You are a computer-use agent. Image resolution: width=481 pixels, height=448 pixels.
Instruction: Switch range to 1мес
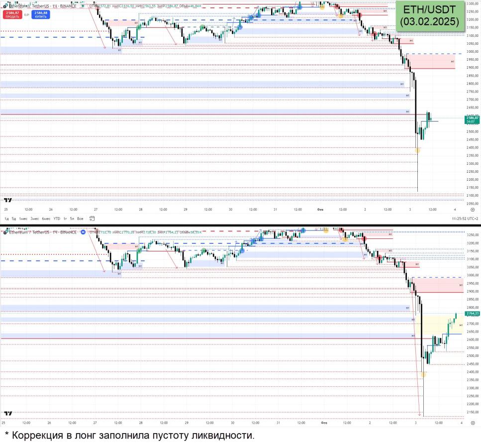coord(23,219)
